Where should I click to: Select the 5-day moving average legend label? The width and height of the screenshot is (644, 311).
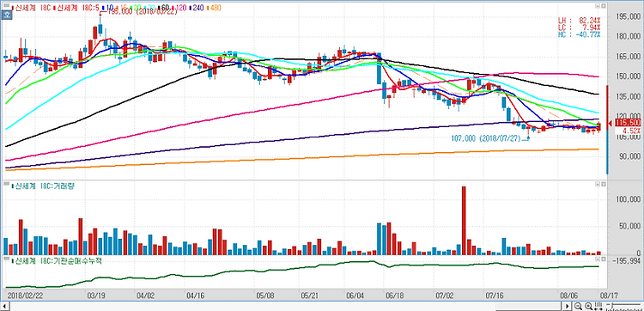[x=76, y=8]
